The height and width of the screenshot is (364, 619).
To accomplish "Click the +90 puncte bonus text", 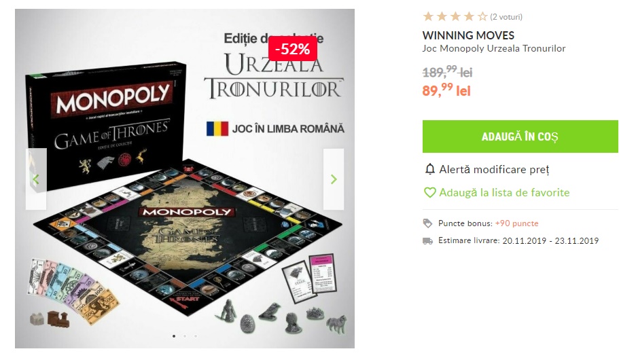I will tap(517, 223).
